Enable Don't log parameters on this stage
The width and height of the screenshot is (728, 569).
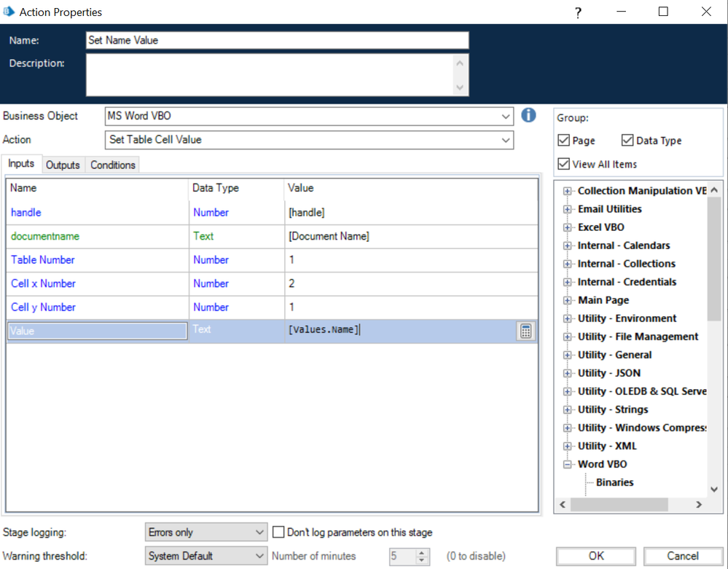click(278, 533)
